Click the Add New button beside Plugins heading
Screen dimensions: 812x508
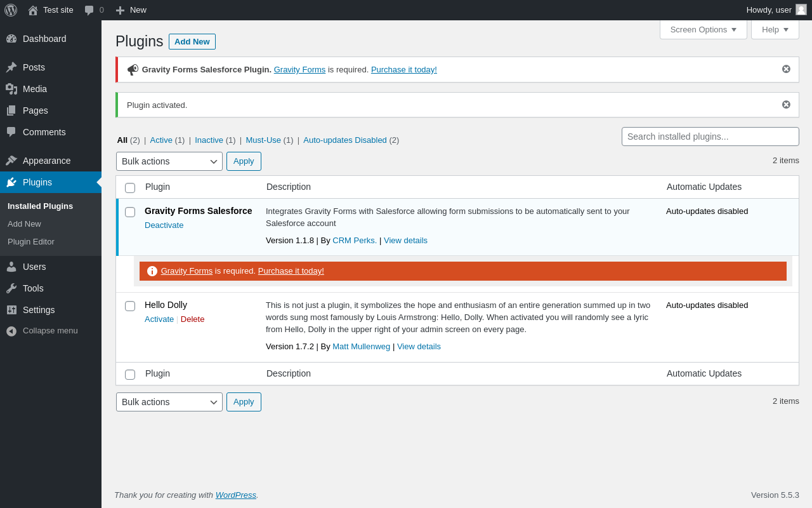pyautogui.click(x=192, y=42)
